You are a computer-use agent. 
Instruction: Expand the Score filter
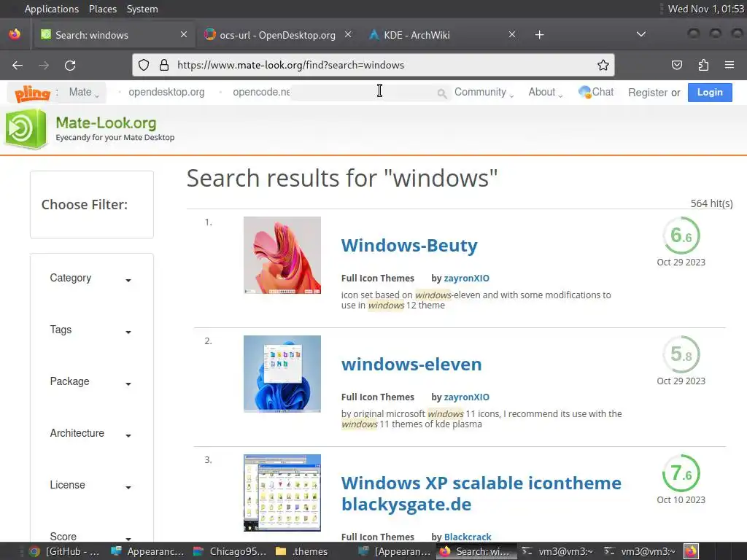pyautogui.click(x=90, y=537)
